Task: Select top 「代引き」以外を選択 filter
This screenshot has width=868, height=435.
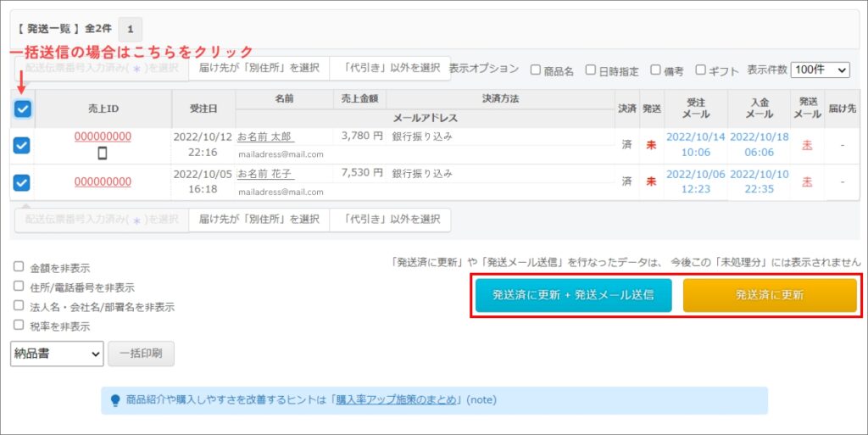Action: [392, 68]
